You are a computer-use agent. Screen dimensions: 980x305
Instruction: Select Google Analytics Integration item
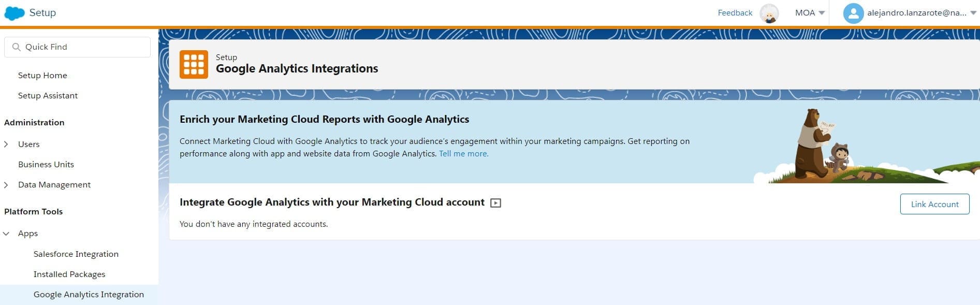pyautogui.click(x=89, y=295)
